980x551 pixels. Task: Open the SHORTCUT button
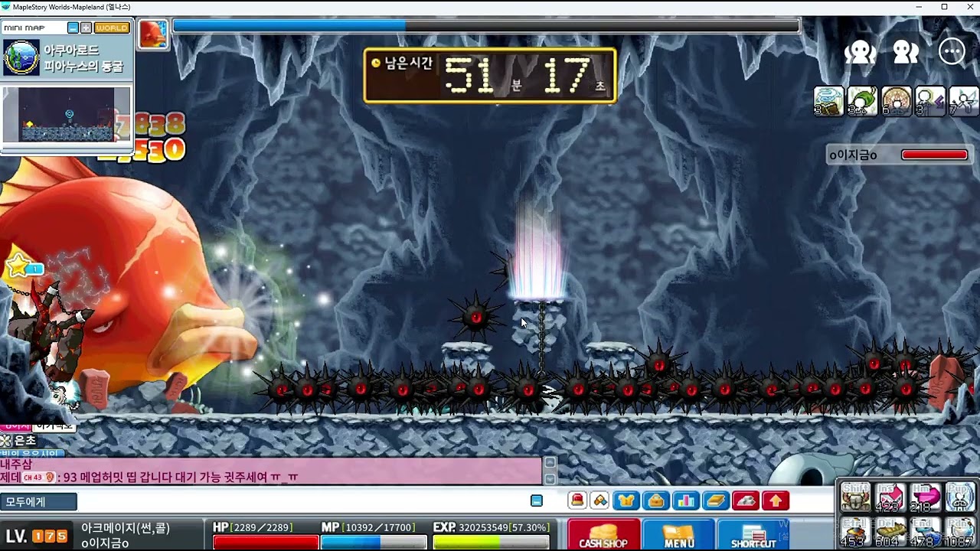point(753,535)
